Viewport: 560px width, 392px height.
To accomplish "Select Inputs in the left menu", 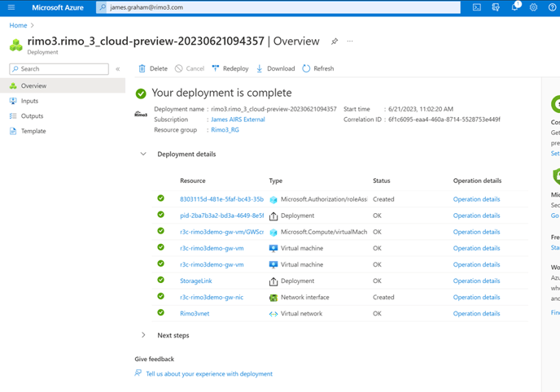I will 29,101.
